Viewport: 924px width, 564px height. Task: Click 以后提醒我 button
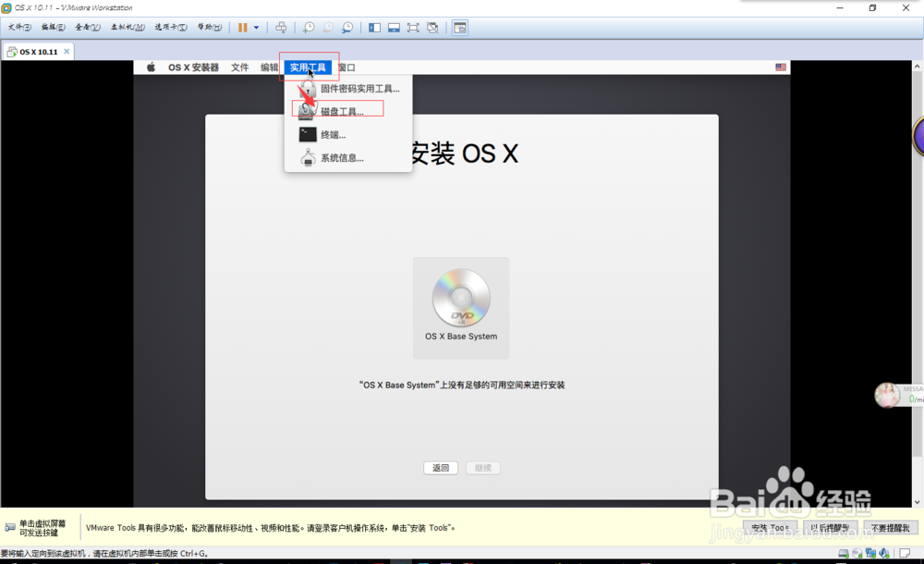coord(831,527)
